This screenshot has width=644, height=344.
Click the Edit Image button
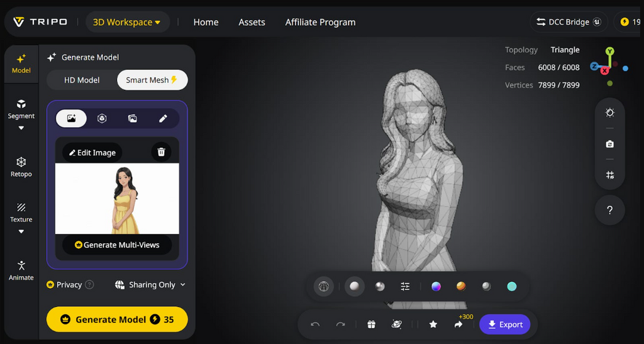click(92, 152)
